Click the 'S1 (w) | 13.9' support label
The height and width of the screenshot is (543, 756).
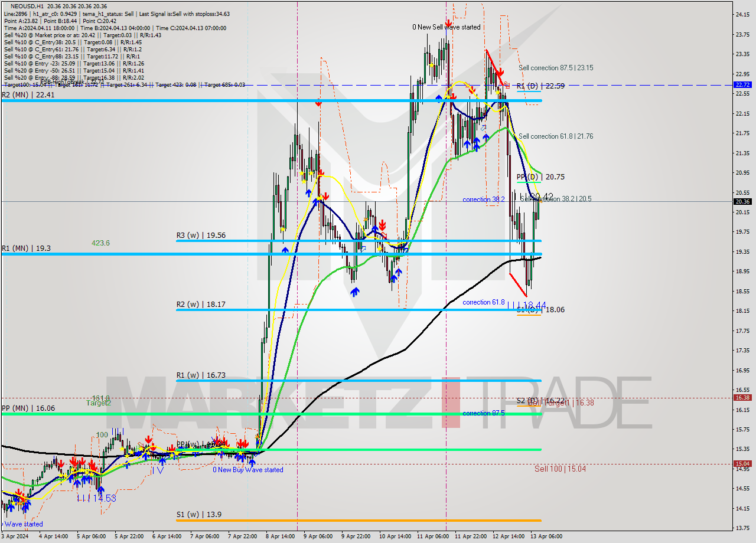(198, 514)
